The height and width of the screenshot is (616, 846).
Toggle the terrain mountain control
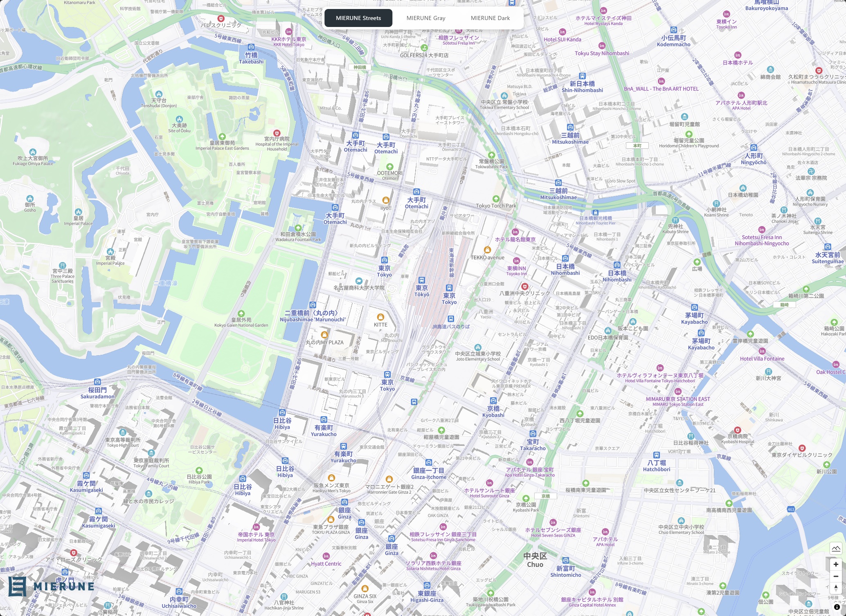pos(836,549)
